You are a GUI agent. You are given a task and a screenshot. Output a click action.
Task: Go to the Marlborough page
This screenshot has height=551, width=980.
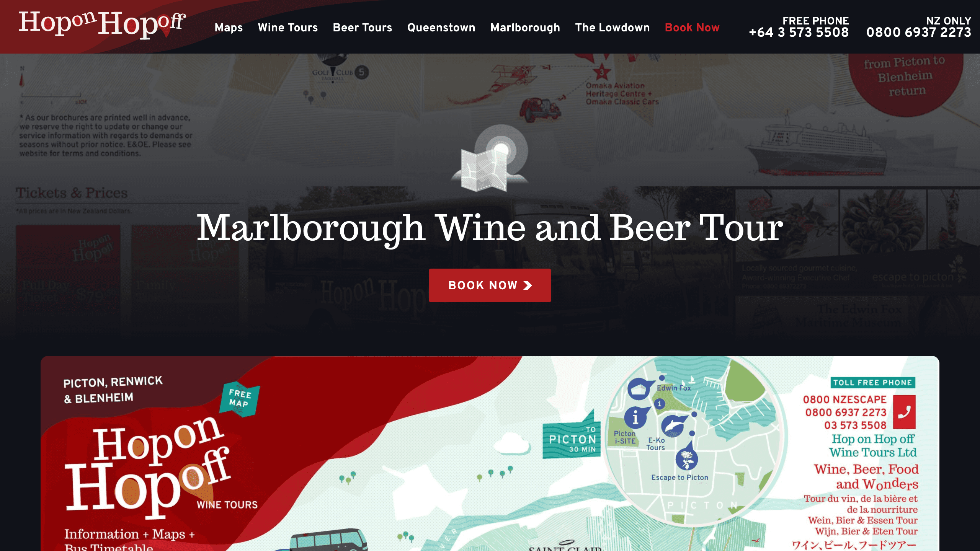coord(525,28)
